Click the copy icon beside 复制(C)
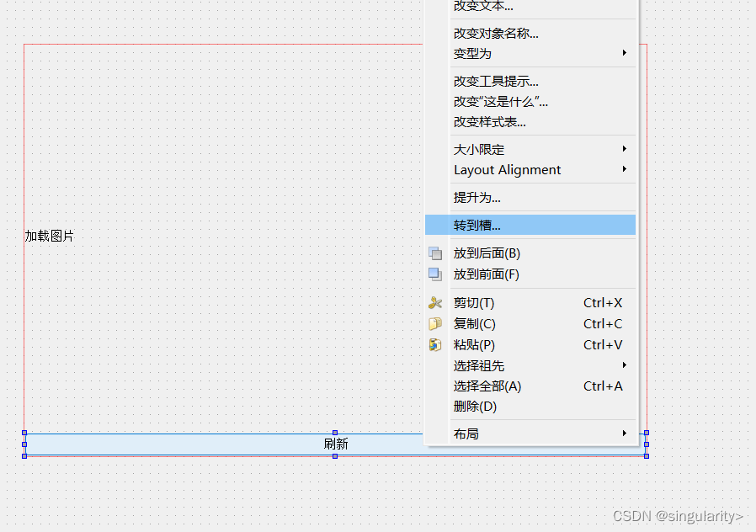Viewport: 756px width, 532px height. pyautogui.click(x=435, y=322)
